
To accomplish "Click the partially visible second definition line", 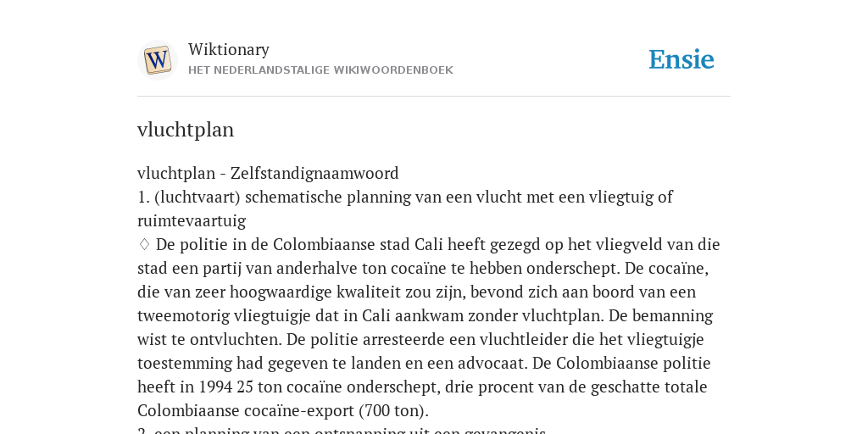I will click(x=342, y=431).
